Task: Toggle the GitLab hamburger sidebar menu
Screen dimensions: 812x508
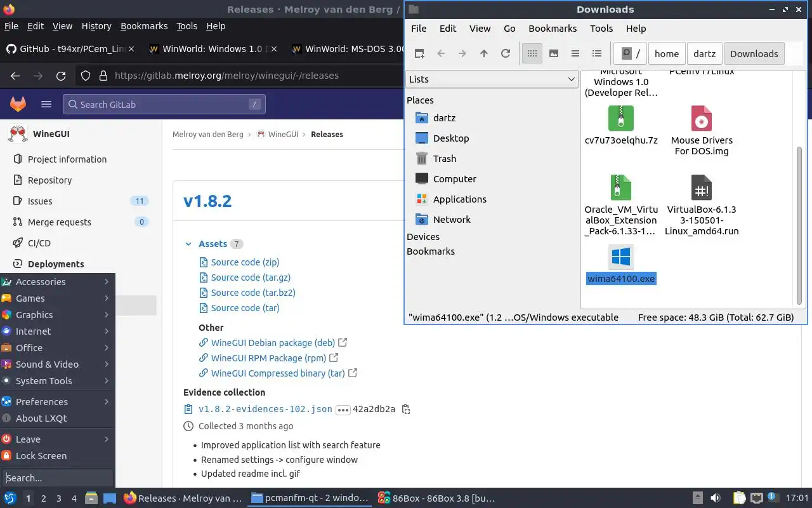Action: pos(46,104)
